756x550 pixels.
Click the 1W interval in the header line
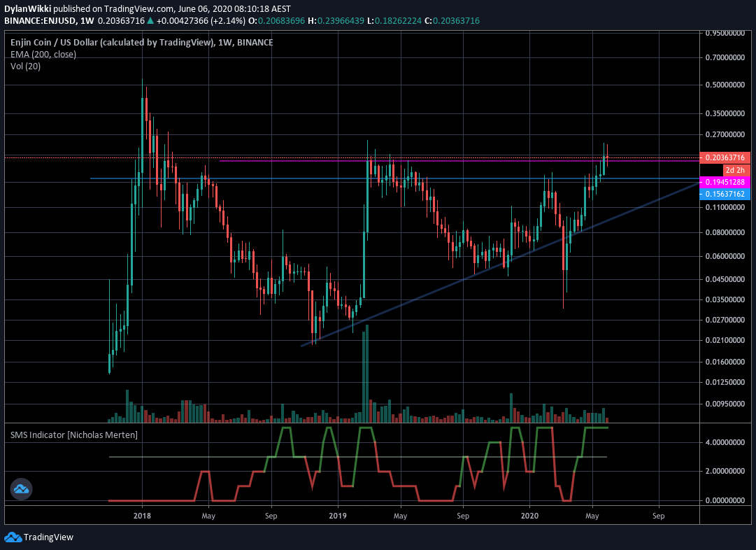pyautogui.click(x=87, y=21)
